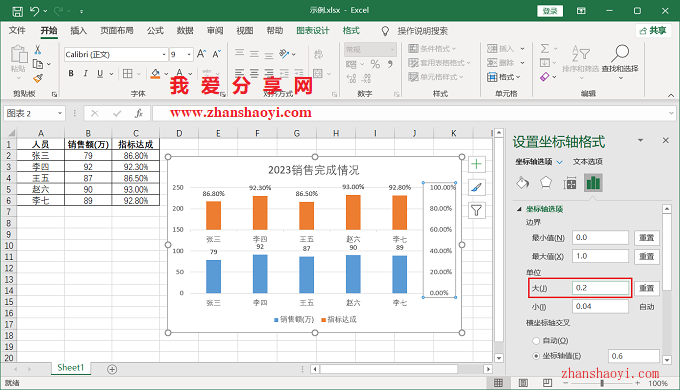Close the Format Axis task pane
The height and width of the screenshot is (390, 680).
point(666,140)
